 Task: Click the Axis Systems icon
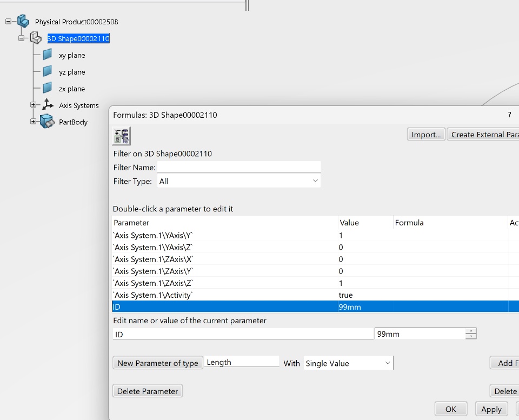coord(48,105)
